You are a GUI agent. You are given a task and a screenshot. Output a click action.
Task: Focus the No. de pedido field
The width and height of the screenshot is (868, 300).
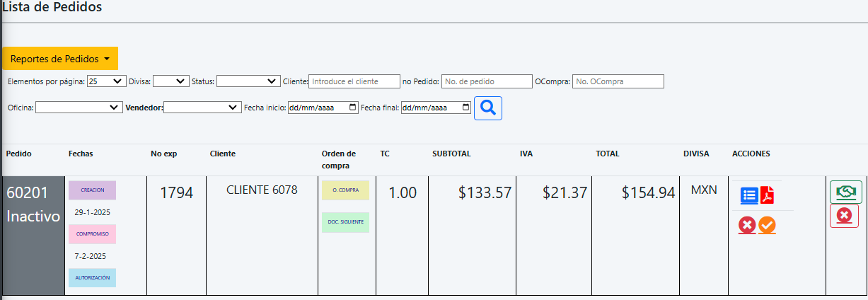point(487,81)
